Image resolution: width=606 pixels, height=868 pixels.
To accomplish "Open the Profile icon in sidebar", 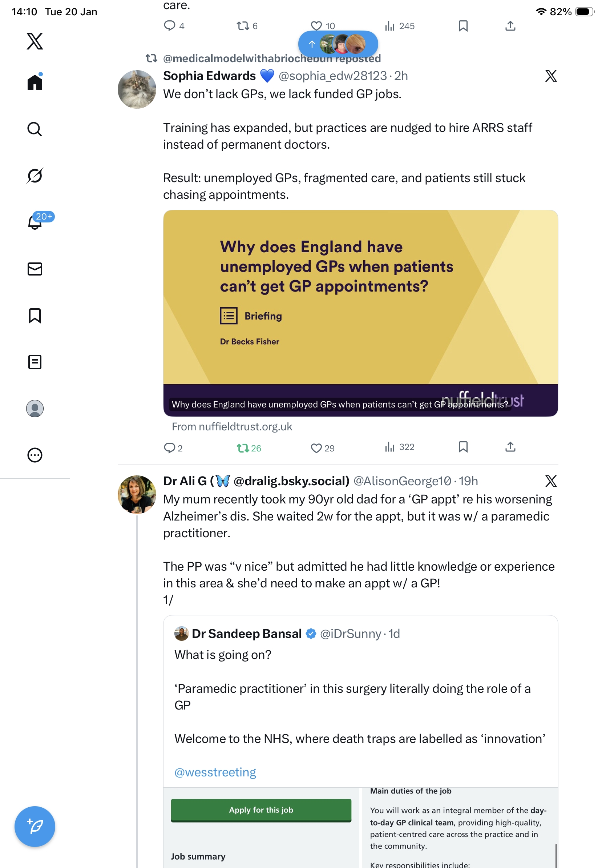I will (x=35, y=408).
